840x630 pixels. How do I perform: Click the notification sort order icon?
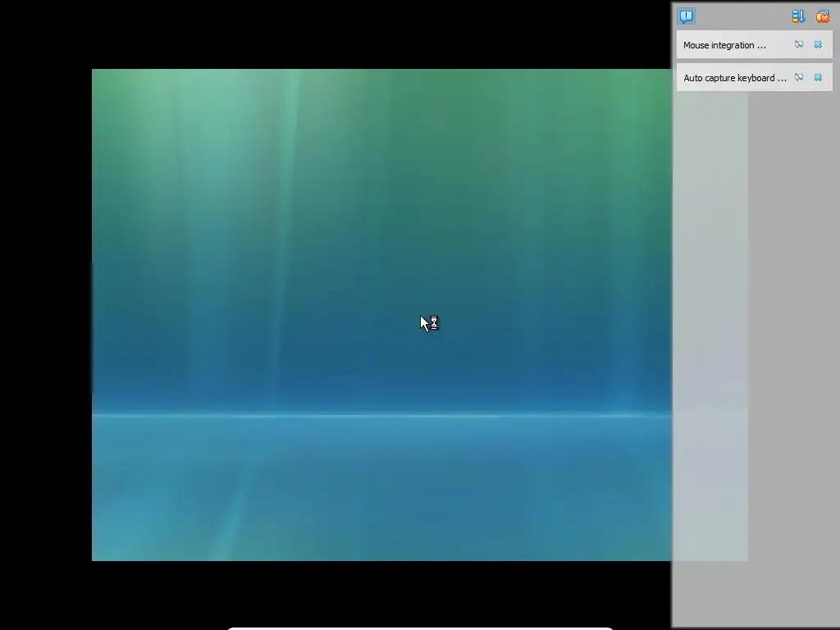(798, 16)
